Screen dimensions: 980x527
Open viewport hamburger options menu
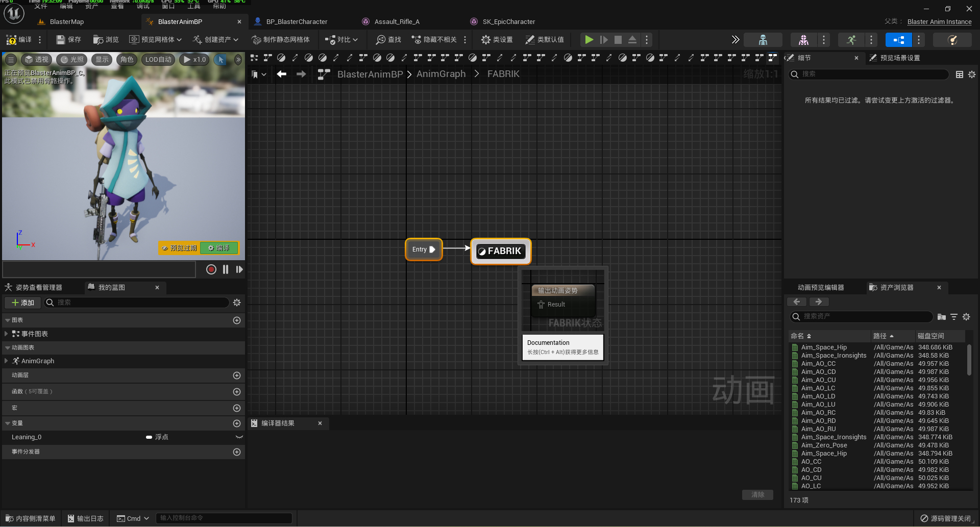pyautogui.click(x=11, y=60)
